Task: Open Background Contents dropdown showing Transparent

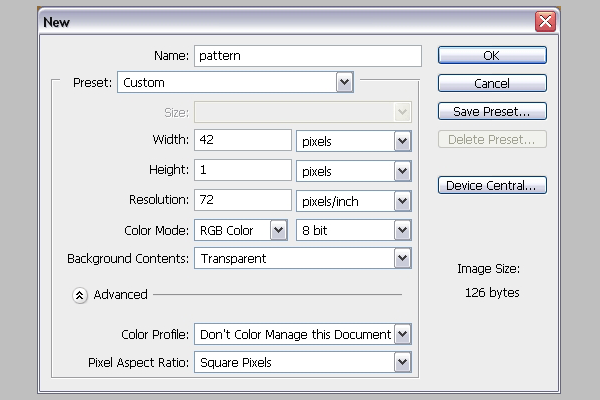Action: tap(303, 258)
